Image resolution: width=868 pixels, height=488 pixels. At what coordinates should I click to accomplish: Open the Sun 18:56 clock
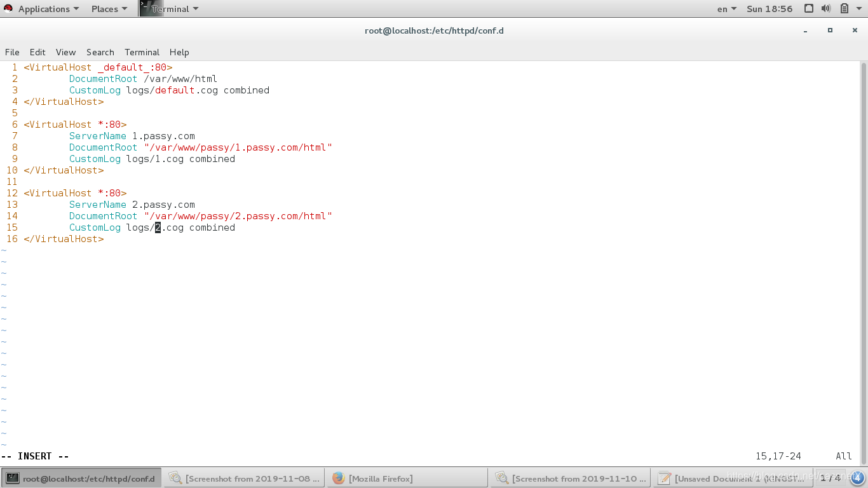pyautogui.click(x=770, y=9)
